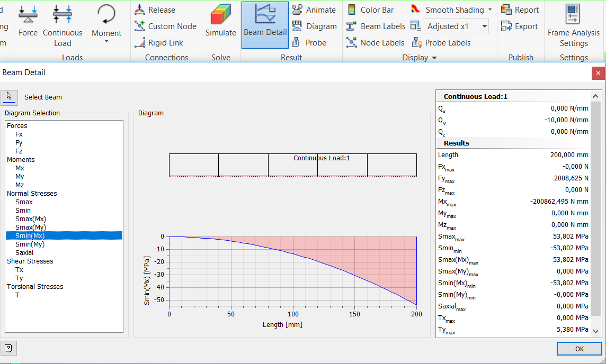Expand the Display panel arrow
The height and width of the screenshot is (364, 606).
pos(434,58)
